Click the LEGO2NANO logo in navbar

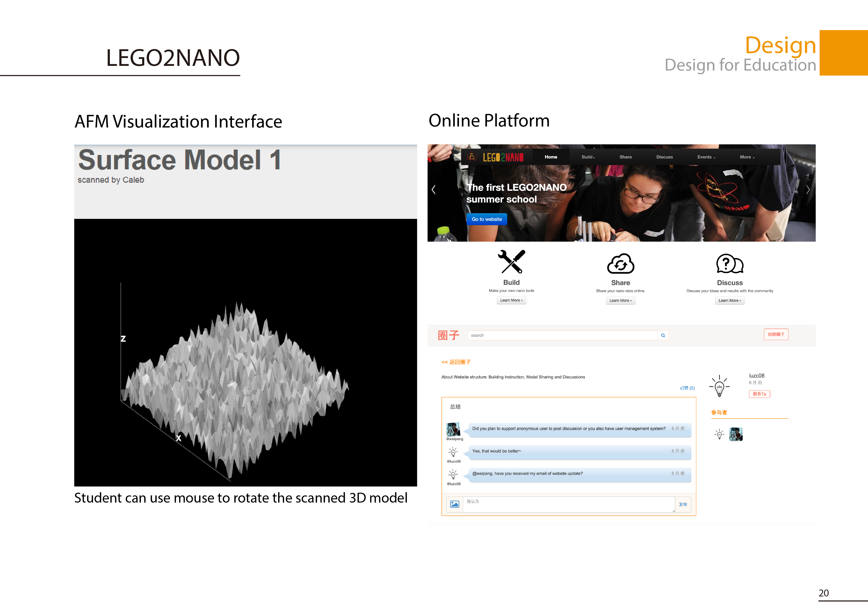[495, 157]
